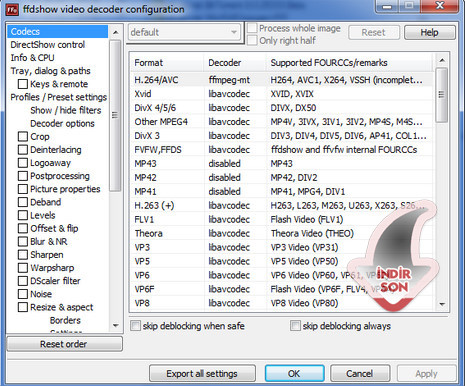Check the Sharpen filter
465x386 pixels.
point(23,255)
